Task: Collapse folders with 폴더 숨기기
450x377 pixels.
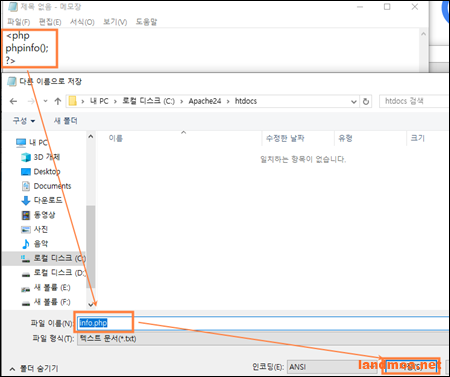Action: click(x=34, y=368)
